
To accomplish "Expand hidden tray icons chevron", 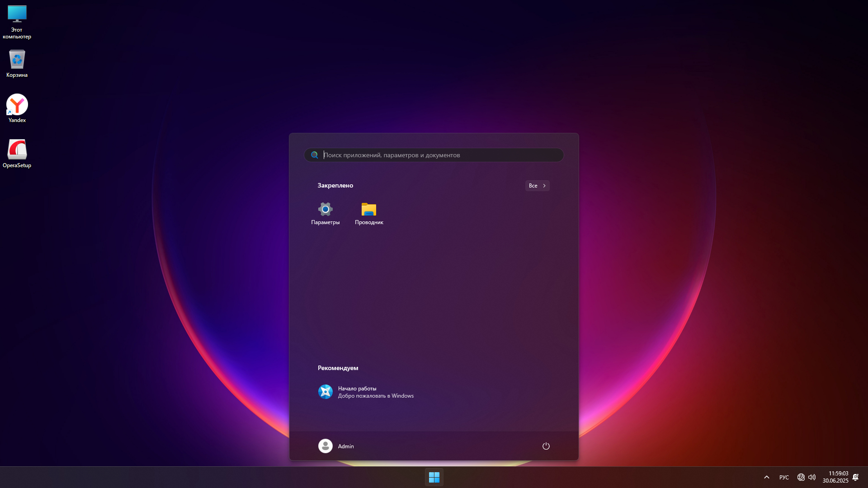I will (766, 477).
